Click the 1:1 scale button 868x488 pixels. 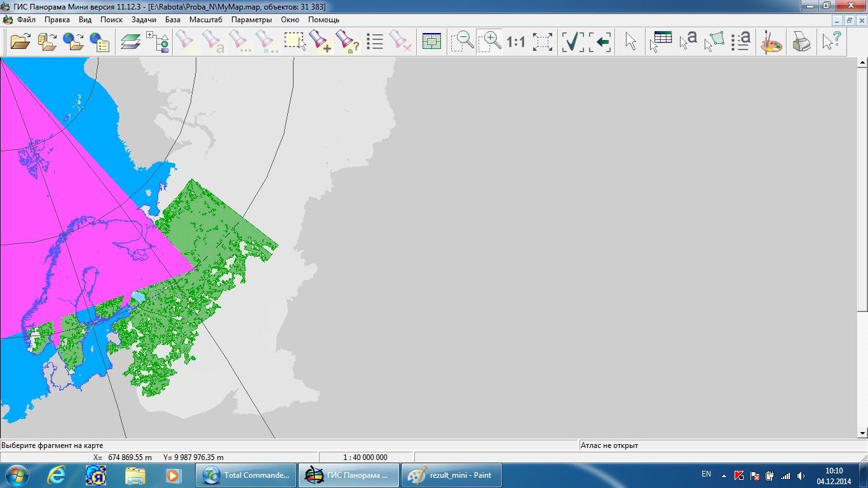(515, 42)
